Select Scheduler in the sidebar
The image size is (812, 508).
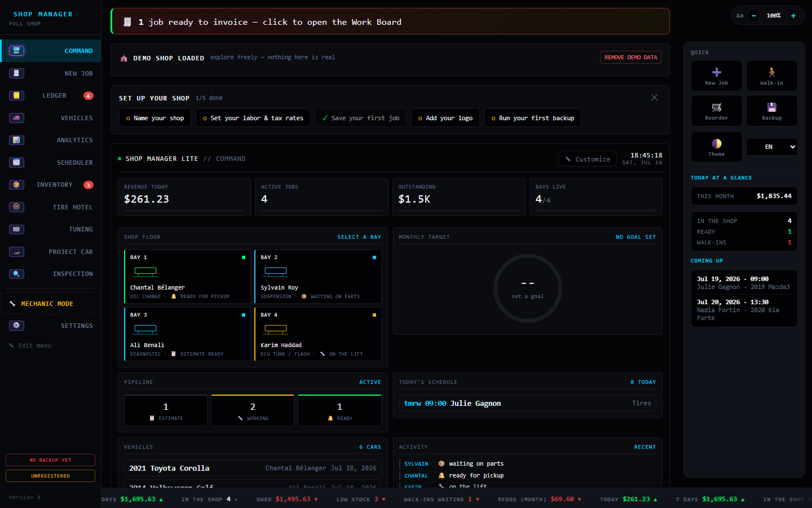(x=51, y=163)
